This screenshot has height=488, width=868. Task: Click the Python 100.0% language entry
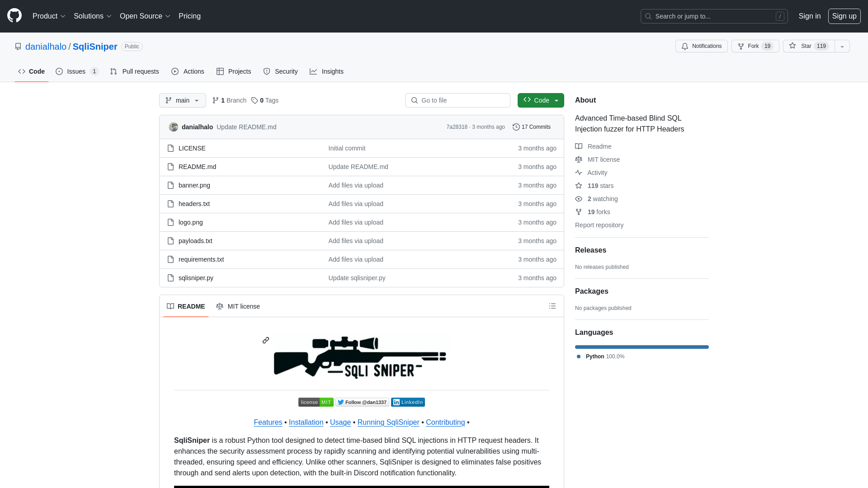(x=601, y=357)
